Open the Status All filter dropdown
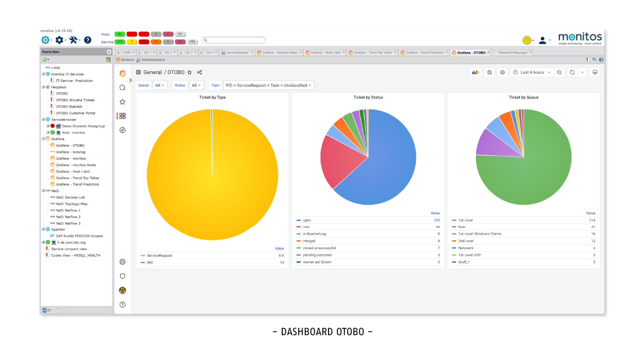Viewport: 644px width, 362px height. (x=196, y=85)
